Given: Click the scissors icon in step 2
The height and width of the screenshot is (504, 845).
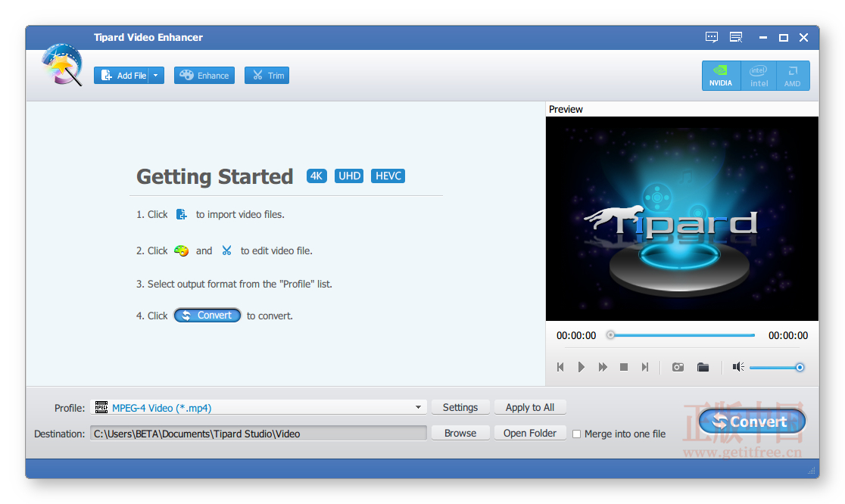Looking at the screenshot, I should point(226,250).
